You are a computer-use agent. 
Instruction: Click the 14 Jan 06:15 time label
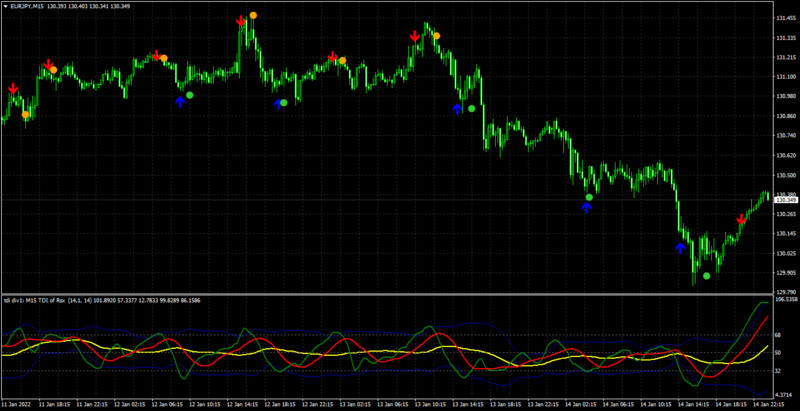[620, 402]
